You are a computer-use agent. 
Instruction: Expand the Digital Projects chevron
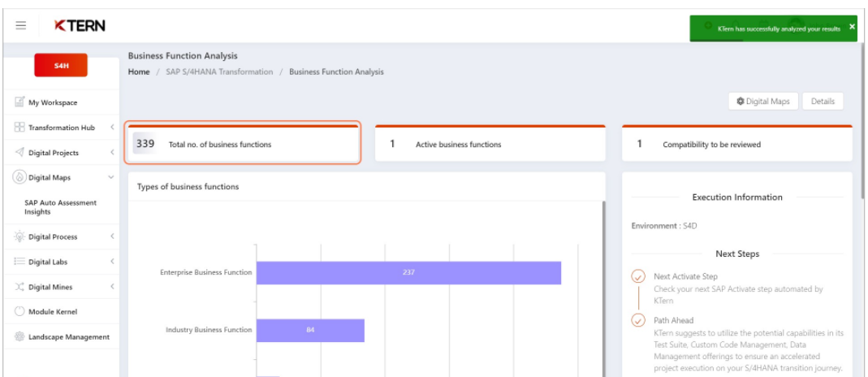[x=112, y=152]
